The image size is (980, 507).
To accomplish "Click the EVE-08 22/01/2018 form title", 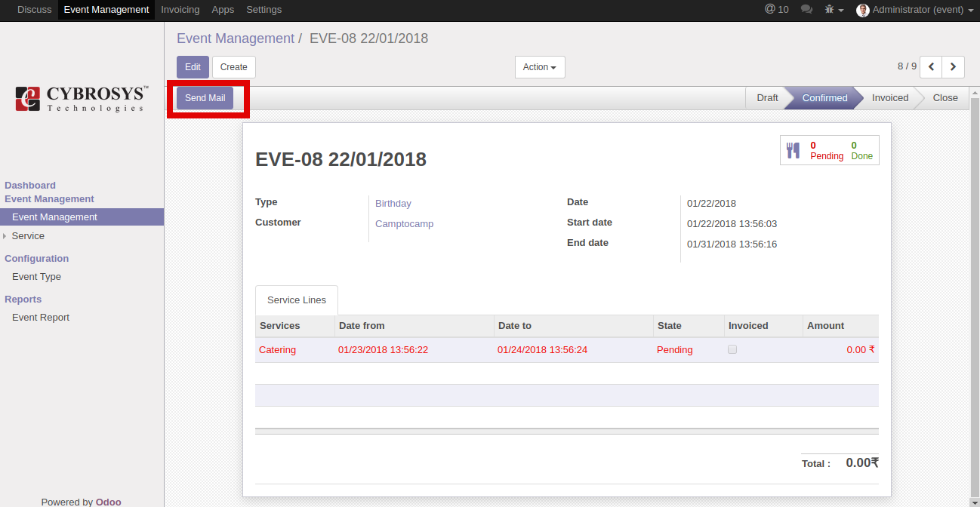I will [x=341, y=160].
